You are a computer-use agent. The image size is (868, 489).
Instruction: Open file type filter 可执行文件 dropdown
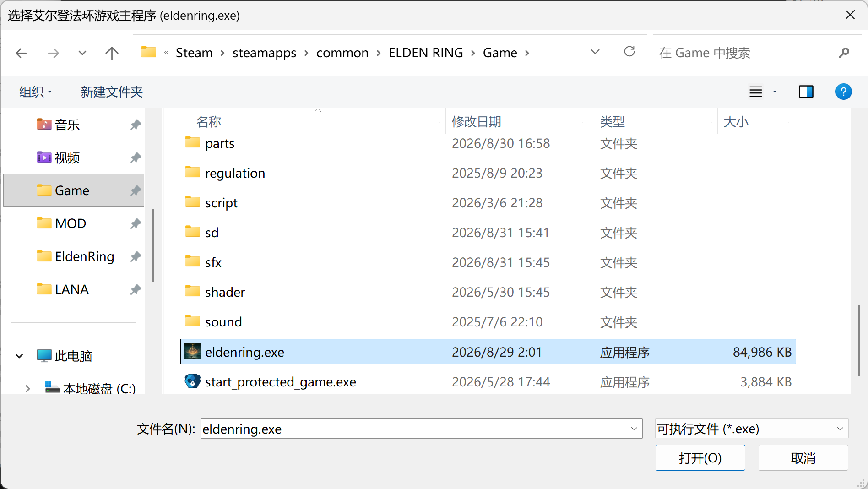[x=752, y=429]
